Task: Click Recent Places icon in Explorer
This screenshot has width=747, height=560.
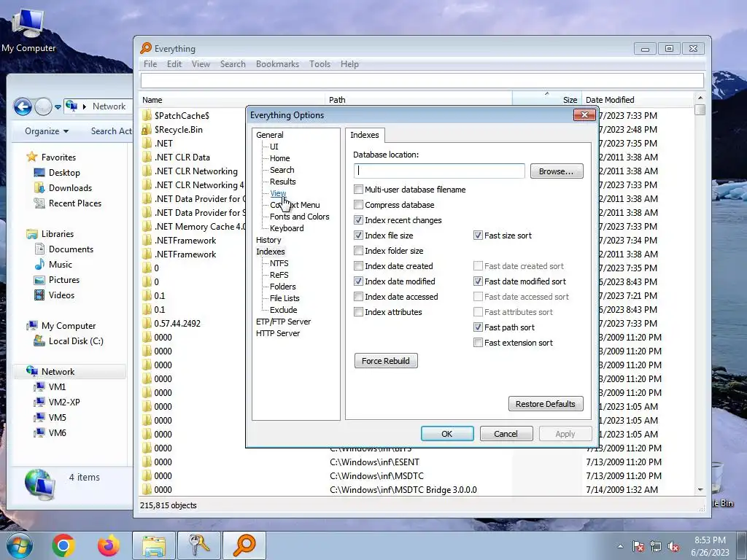Action: click(x=39, y=203)
